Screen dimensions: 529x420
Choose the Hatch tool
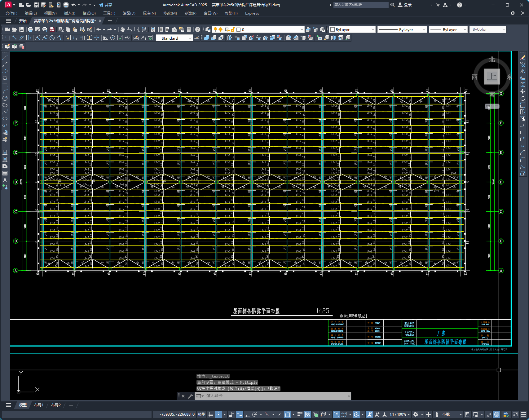(x=5, y=153)
